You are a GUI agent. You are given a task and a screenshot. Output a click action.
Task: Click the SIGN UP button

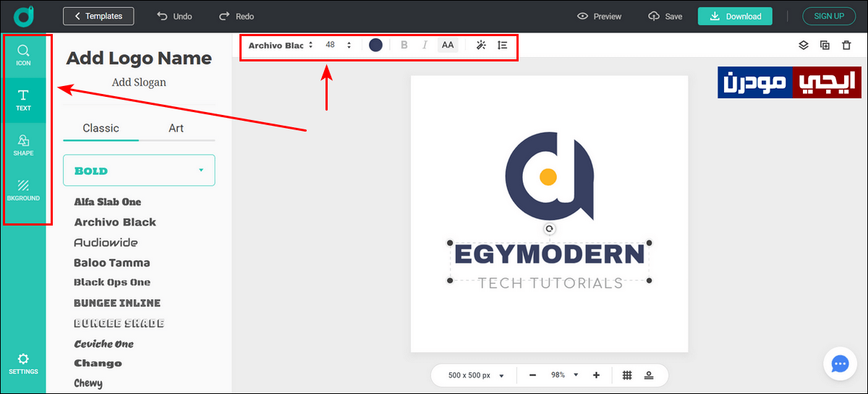[829, 16]
